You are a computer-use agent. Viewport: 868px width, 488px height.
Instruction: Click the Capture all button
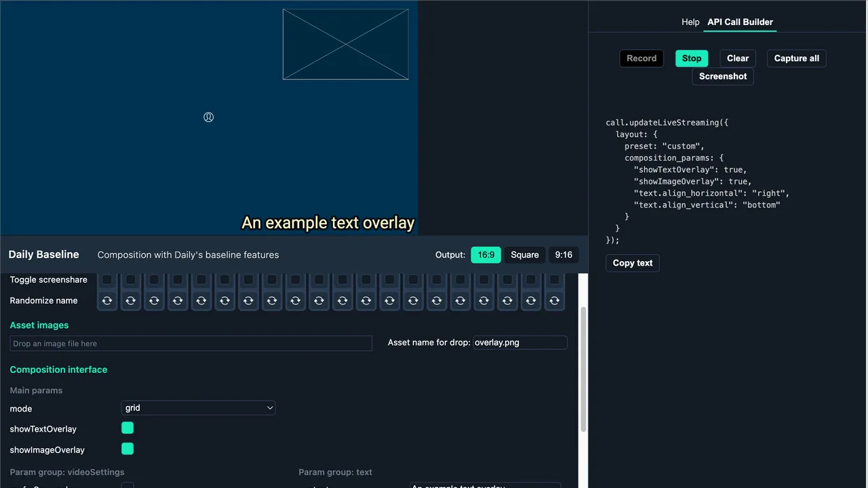pos(797,58)
